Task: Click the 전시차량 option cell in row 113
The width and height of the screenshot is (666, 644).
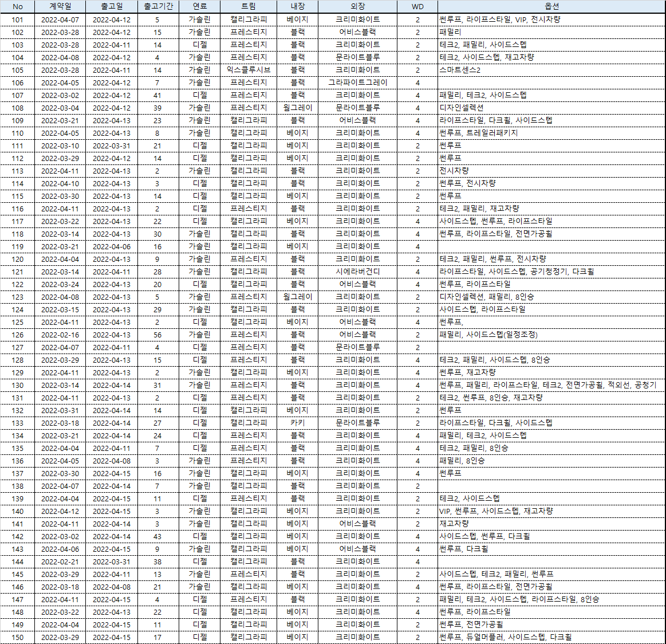Action: [x=551, y=171]
